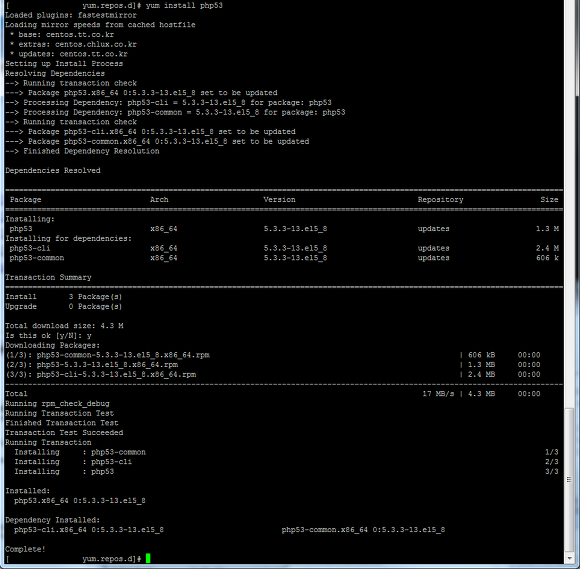Click 'Processing Dependency: php53-cli' line
Viewport: 580px width, 569px height.
[x=168, y=102]
